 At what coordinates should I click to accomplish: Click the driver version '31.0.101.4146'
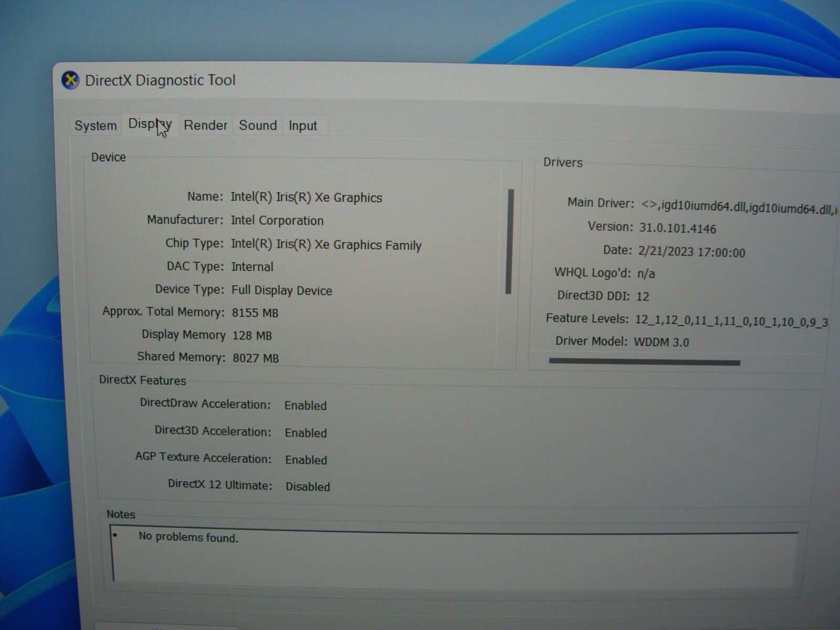[x=677, y=228]
